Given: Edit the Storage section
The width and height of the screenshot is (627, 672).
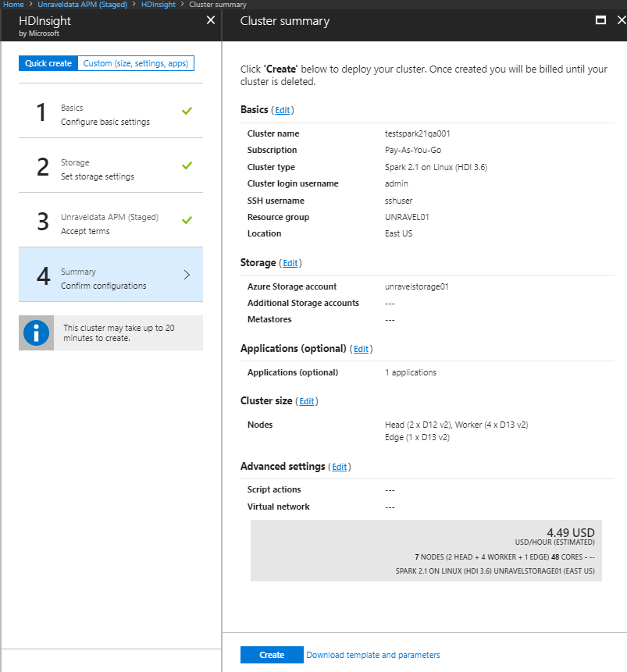Looking at the screenshot, I should (290, 263).
